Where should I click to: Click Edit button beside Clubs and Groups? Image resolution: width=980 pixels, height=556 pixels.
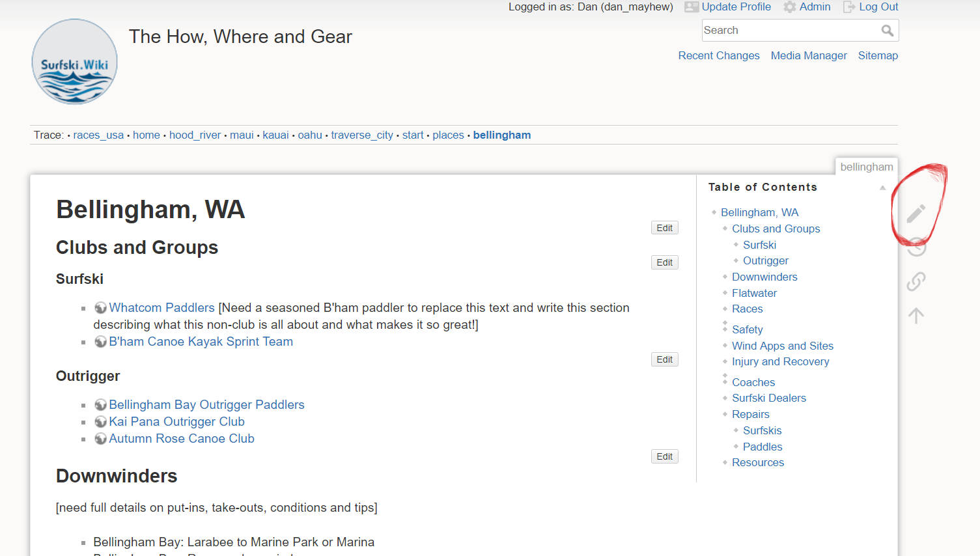(x=664, y=262)
